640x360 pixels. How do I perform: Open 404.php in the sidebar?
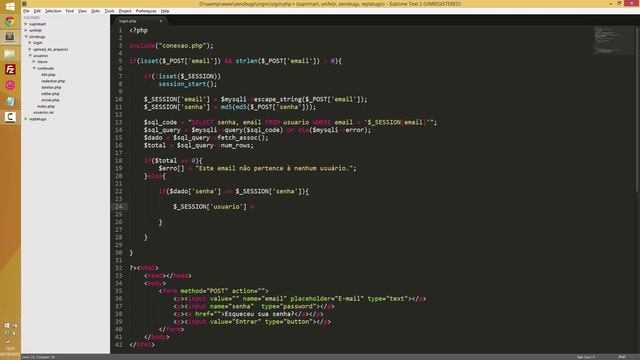coord(48,75)
